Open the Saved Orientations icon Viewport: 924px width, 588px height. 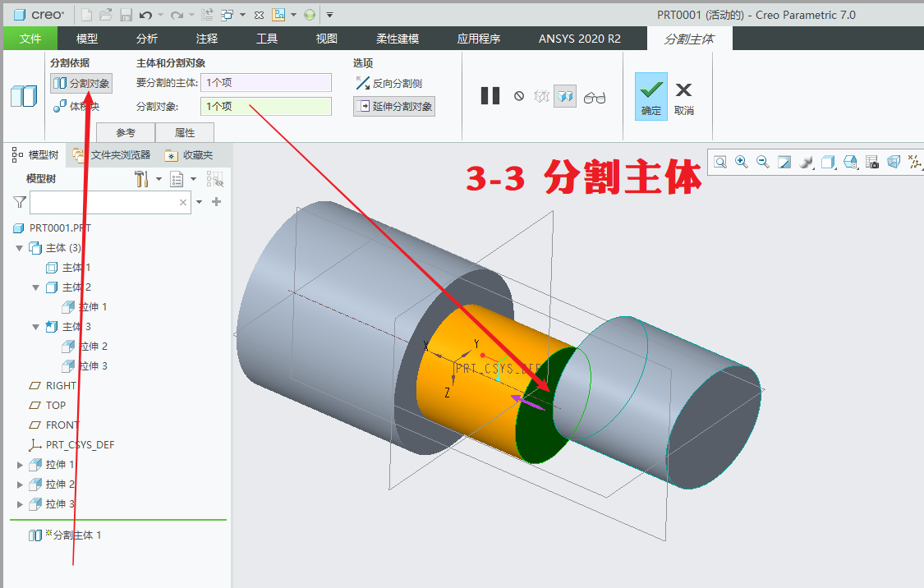click(850, 162)
